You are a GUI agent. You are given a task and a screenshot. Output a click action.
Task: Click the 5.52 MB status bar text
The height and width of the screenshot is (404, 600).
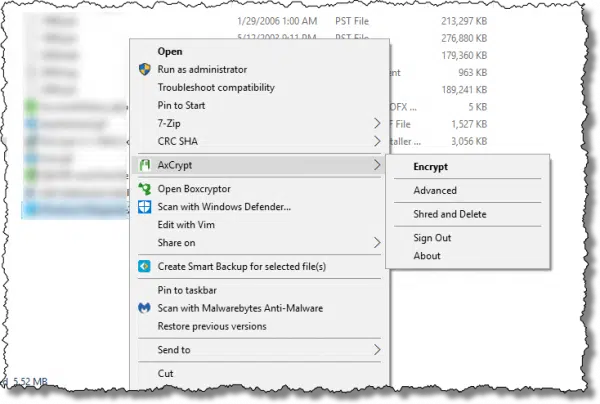[30, 381]
